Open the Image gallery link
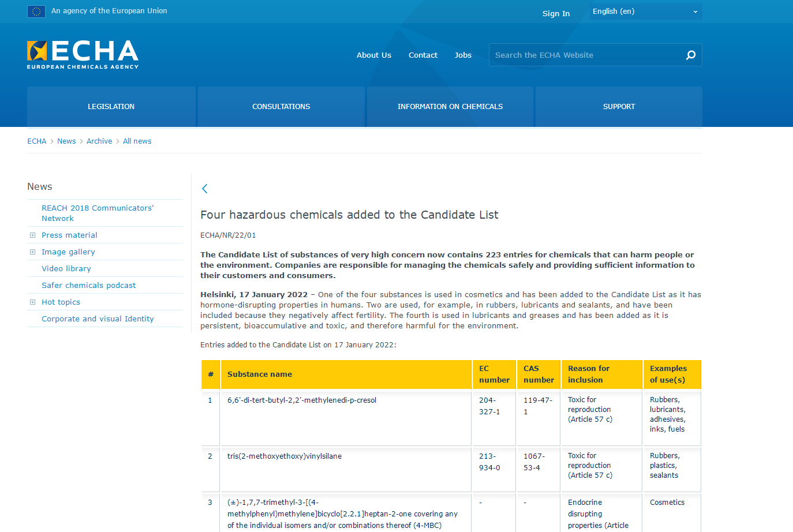The width and height of the screenshot is (793, 532). [68, 252]
